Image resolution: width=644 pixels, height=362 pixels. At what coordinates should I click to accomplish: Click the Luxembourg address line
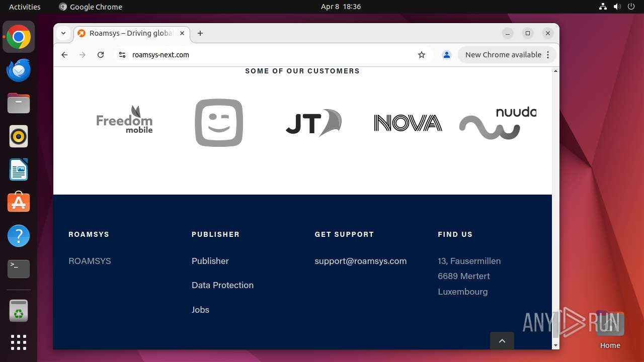click(463, 292)
